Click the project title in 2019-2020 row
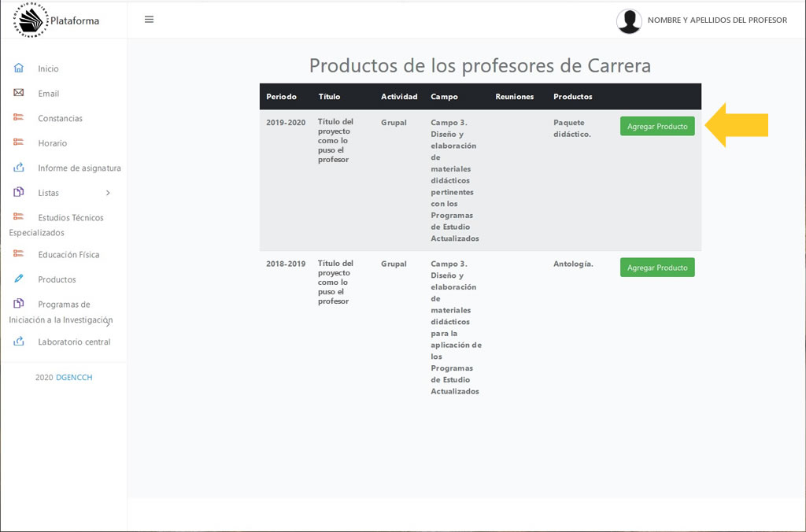Screen dimensions: 806x532 click(335, 140)
